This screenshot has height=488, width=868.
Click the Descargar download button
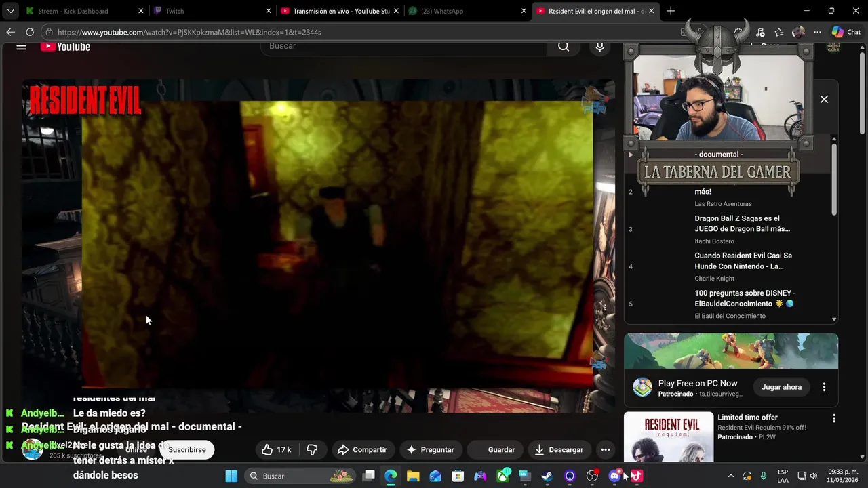pyautogui.click(x=559, y=449)
